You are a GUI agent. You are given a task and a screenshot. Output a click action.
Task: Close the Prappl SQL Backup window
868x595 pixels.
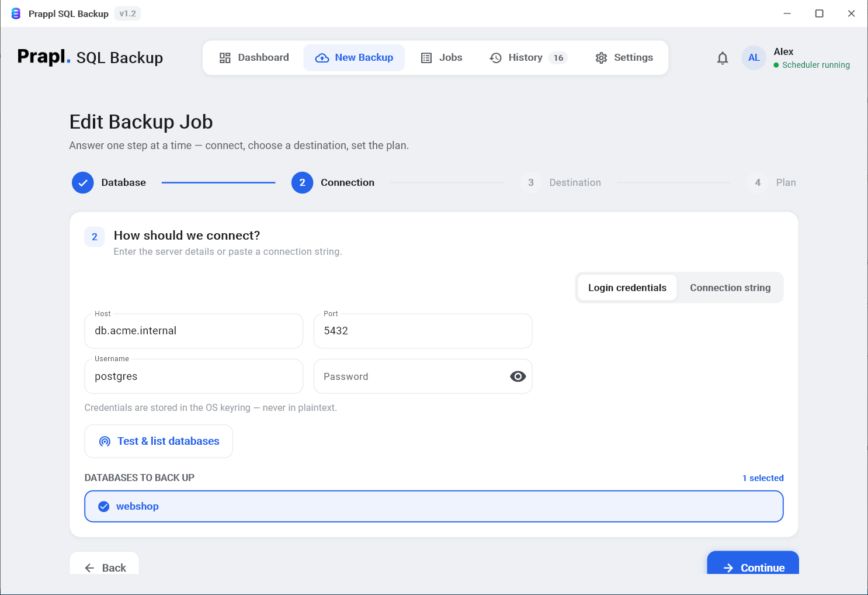[x=851, y=13]
